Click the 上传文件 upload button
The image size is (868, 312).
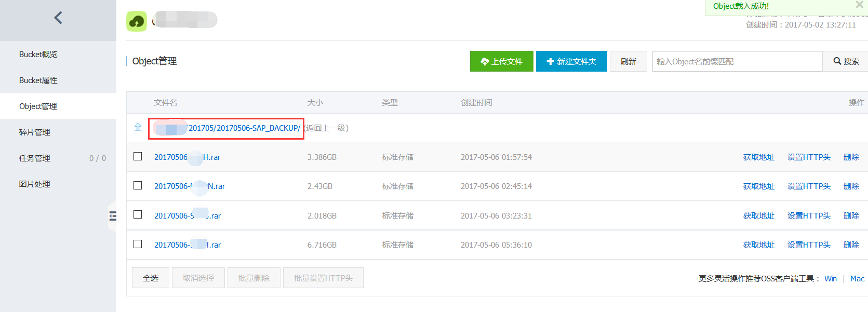click(502, 61)
